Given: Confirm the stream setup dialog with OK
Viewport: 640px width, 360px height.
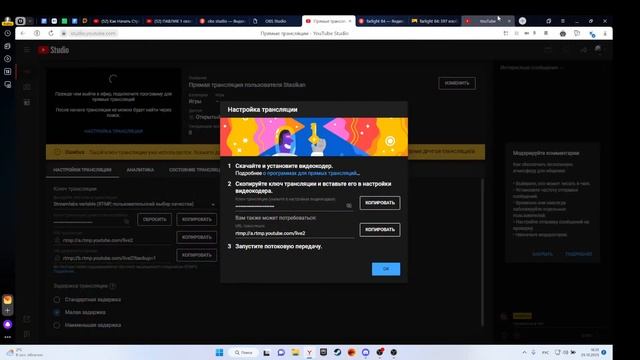Looking at the screenshot, I should tap(386, 269).
